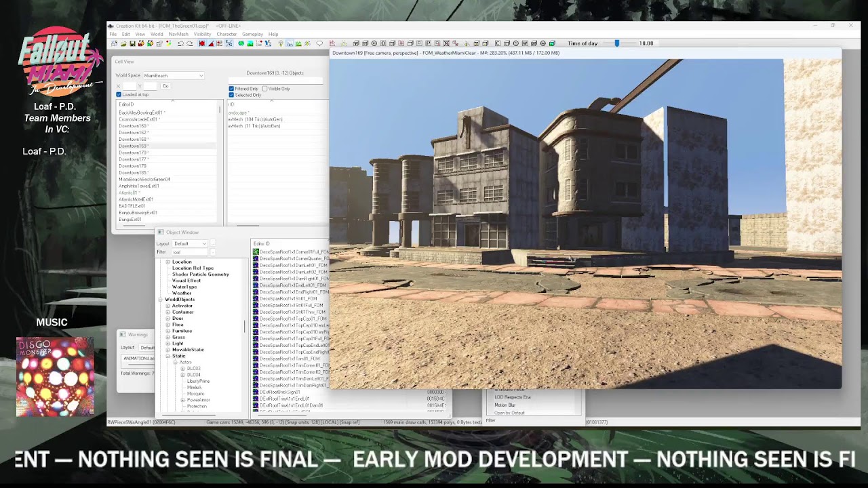Click the crossed-box X toolbar icon
The image size is (868, 488).
(446, 43)
